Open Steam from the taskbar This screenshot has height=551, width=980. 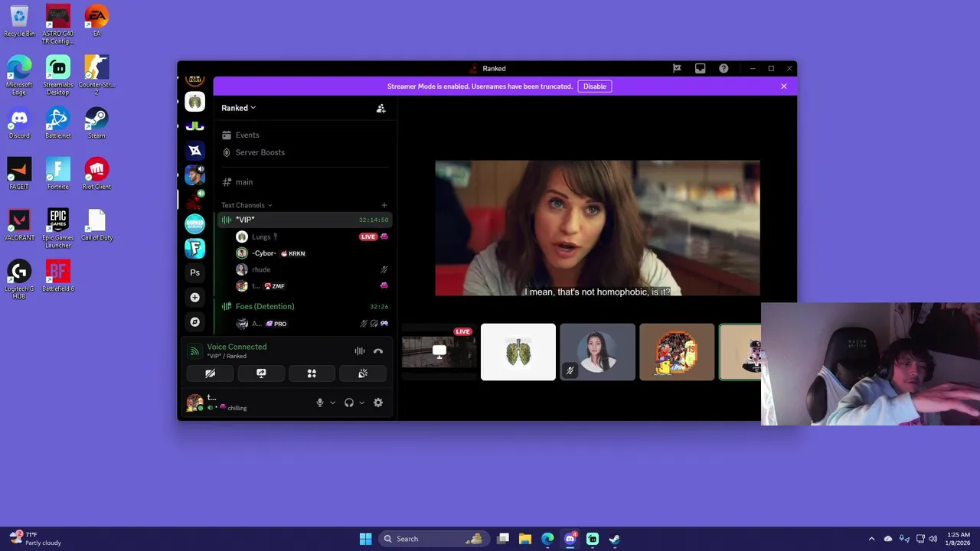614,539
